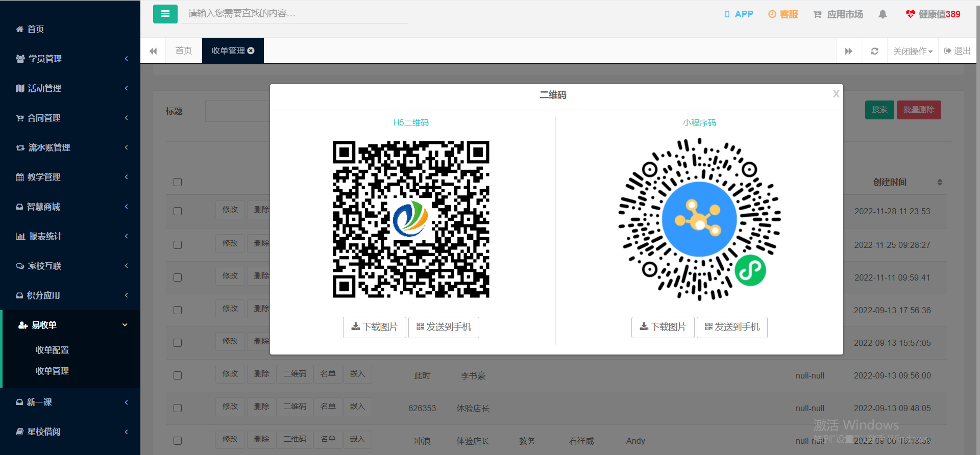Click the H5 QR code image
The image size is (980, 455).
tap(411, 219)
